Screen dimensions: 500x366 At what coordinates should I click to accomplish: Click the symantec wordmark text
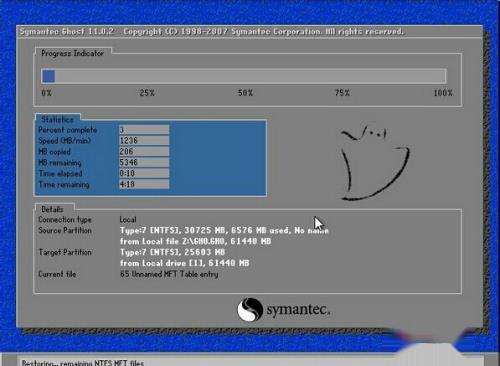tap(298, 310)
